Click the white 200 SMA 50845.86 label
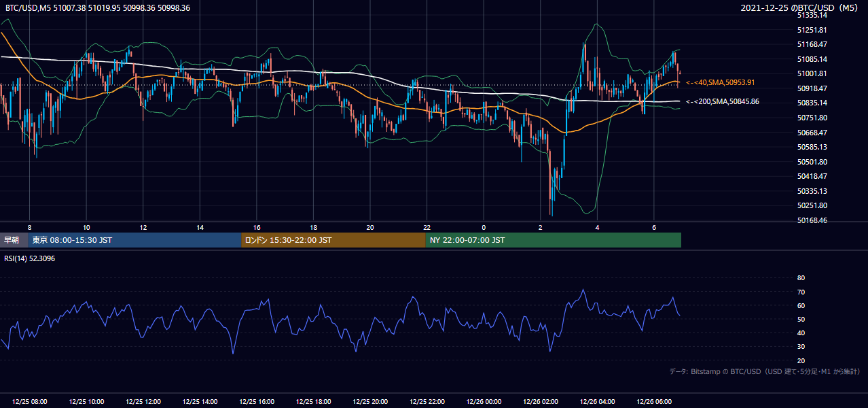Screen dimensions: 868x408 pyautogui.click(x=723, y=102)
